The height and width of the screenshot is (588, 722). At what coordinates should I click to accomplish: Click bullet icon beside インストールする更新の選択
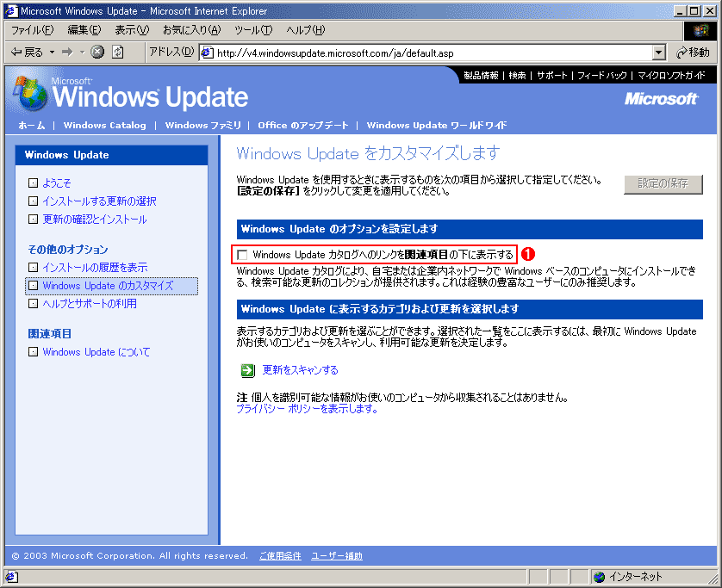(x=33, y=201)
